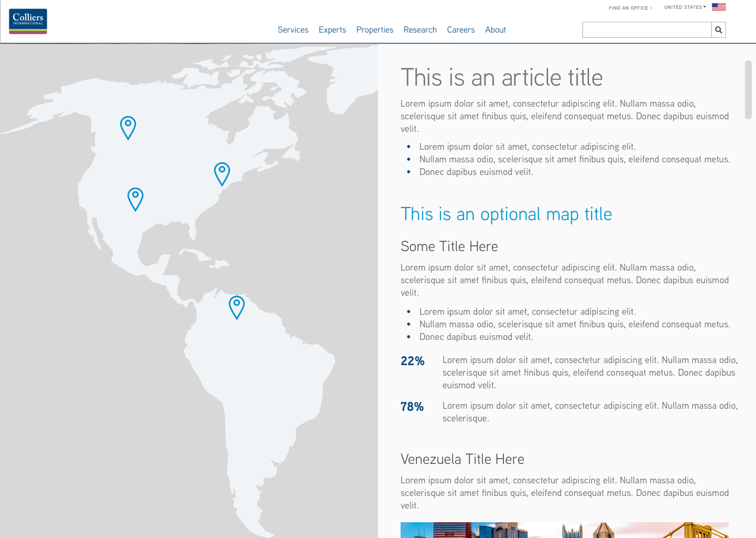Select the map pin in western Canada
Viewport: 756px width, 538px height.
pyautogui.click(x=128, y=127)
